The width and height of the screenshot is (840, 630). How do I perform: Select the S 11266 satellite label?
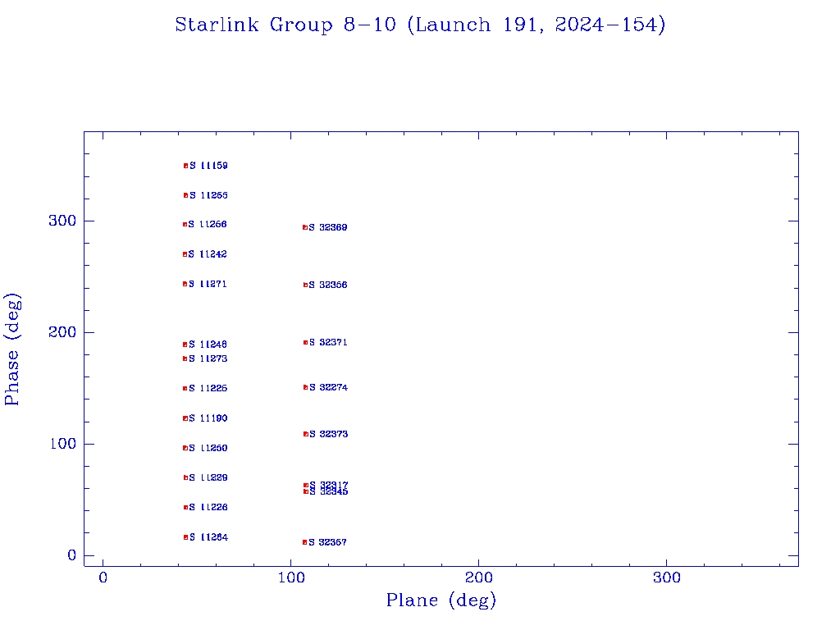point(208,225)
